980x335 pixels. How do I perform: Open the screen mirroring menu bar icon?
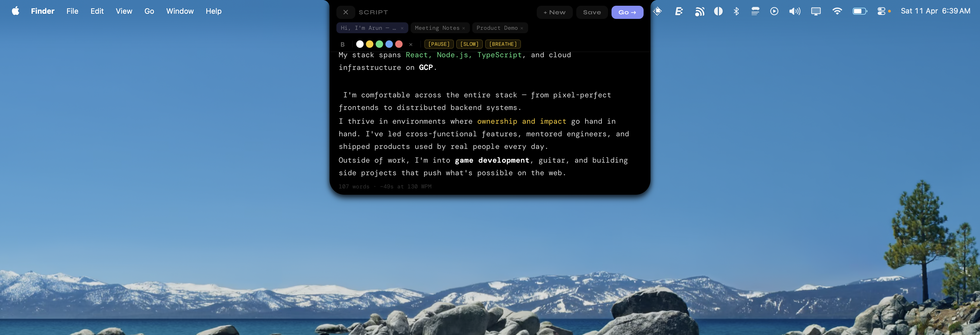coord(816,11)
